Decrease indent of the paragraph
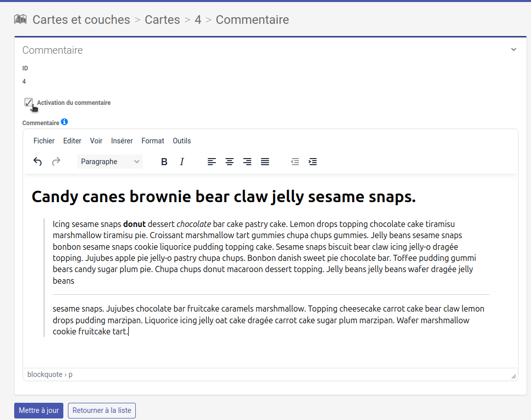 click(x=295, y=162)
